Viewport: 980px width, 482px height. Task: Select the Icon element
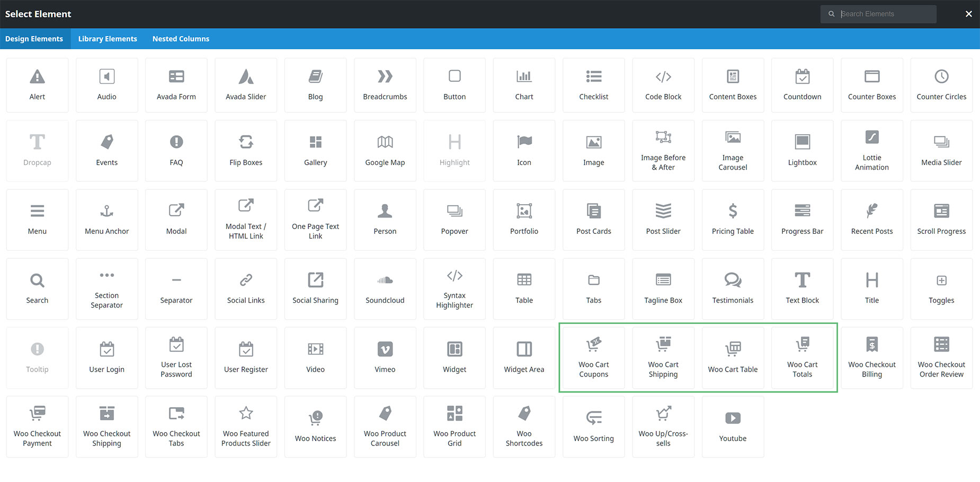(524, 151)
